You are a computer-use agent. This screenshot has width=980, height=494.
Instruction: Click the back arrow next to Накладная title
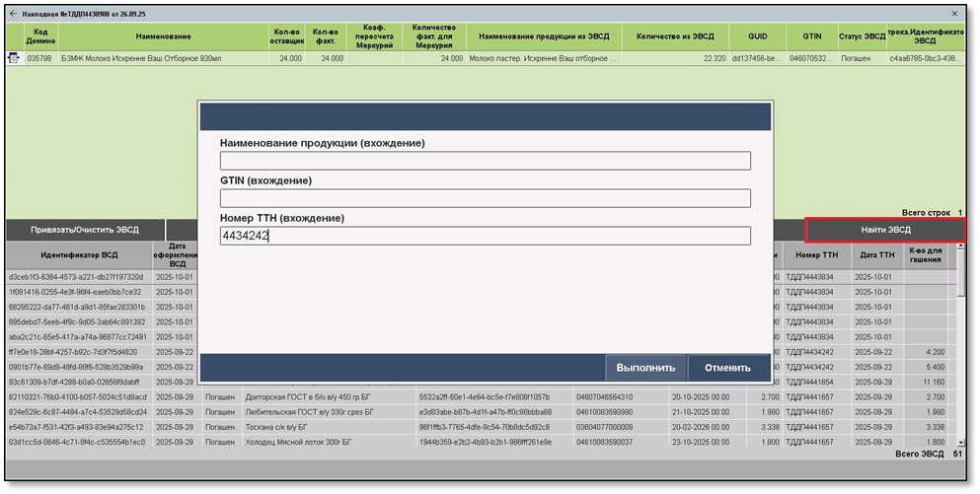14,14
